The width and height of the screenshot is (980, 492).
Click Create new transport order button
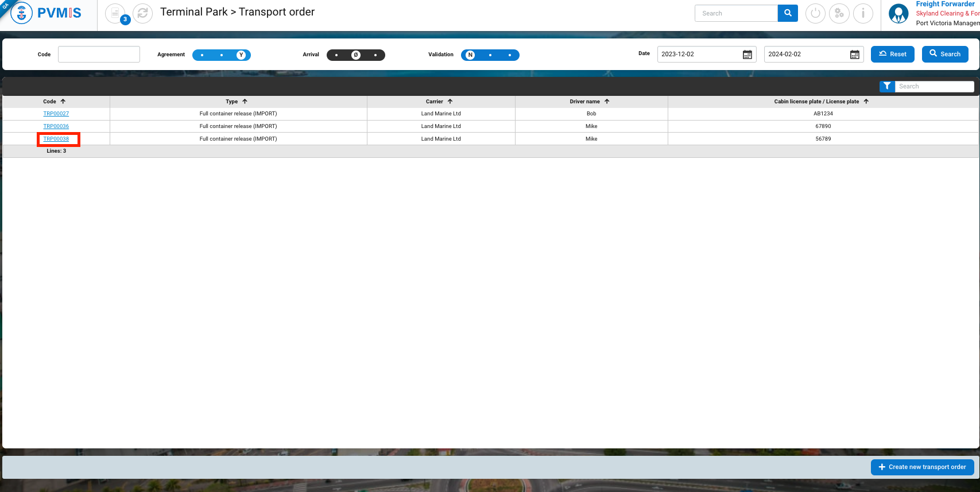click(x=922, y=467)
